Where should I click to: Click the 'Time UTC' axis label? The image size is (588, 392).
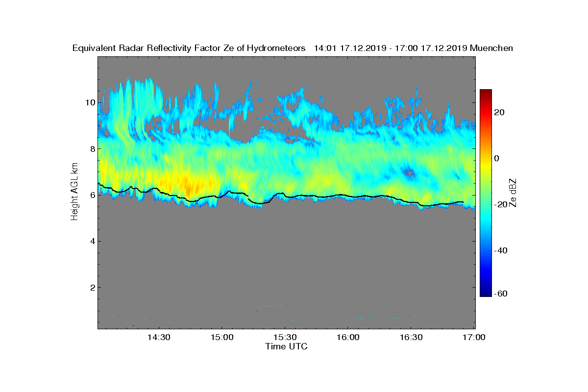[287, 346]
